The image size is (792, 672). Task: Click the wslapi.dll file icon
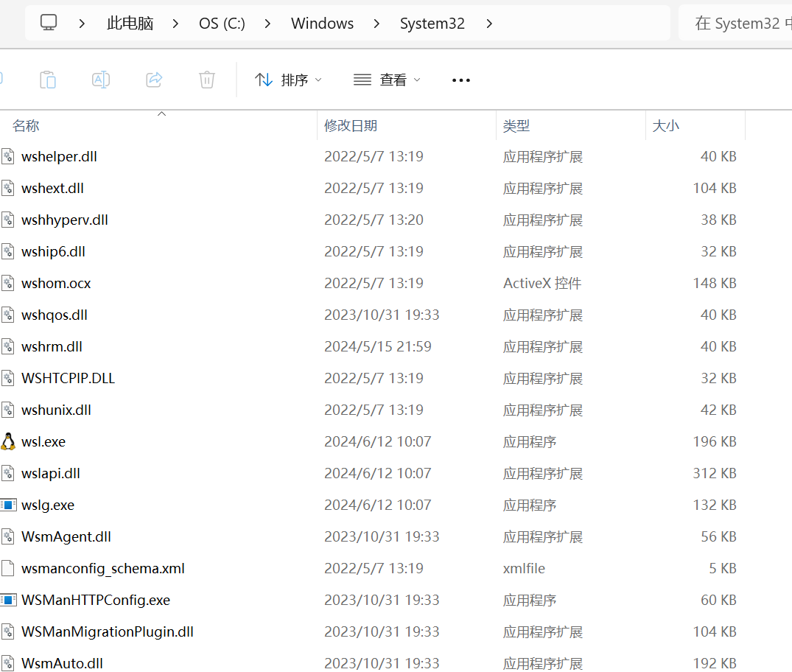tap(7, 474)
